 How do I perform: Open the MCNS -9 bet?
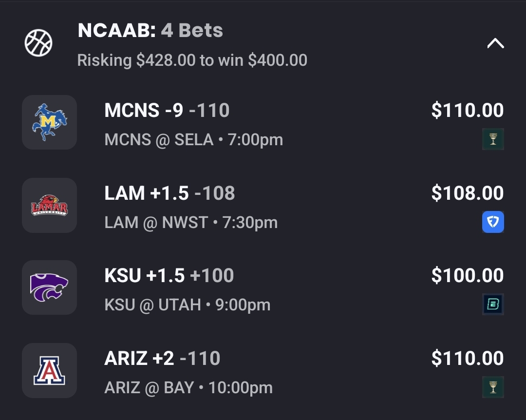pyautogui.click(x=167, y=111)
